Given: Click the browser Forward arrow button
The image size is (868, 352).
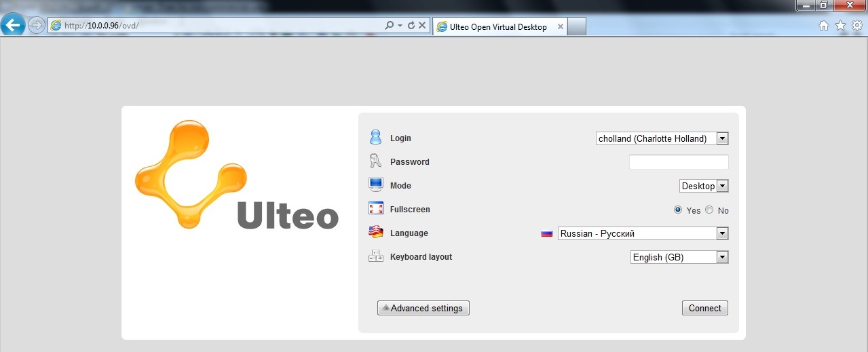Looking at the screenshot, I should pos(36,26).
